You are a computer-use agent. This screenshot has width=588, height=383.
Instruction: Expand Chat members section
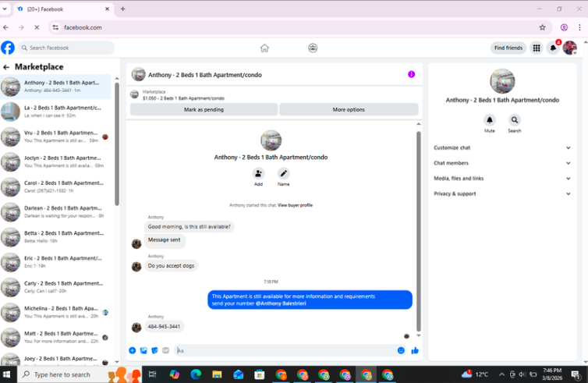click(502, 163)
